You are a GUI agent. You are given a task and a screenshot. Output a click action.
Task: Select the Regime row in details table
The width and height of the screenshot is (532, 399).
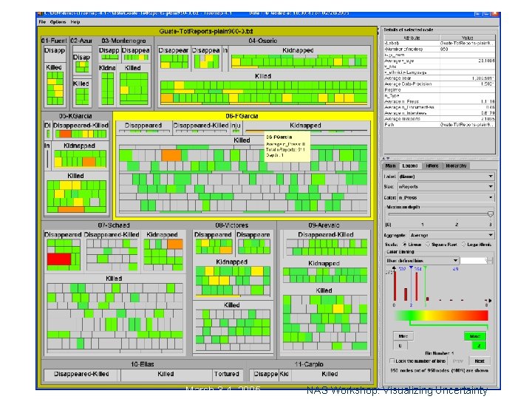pyautogui.click(x=440, y=90)
